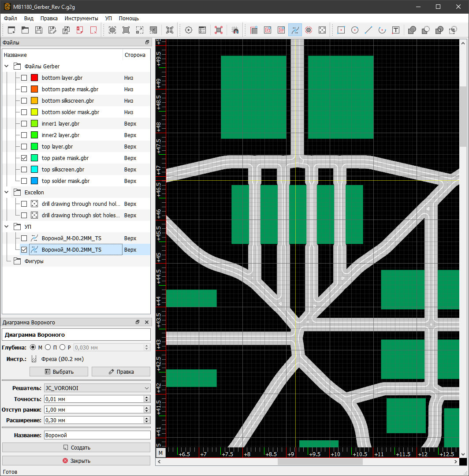The width and height of the screenshot is (469, 476).
Task: Open the Правка menu
Action: [49, 19]
